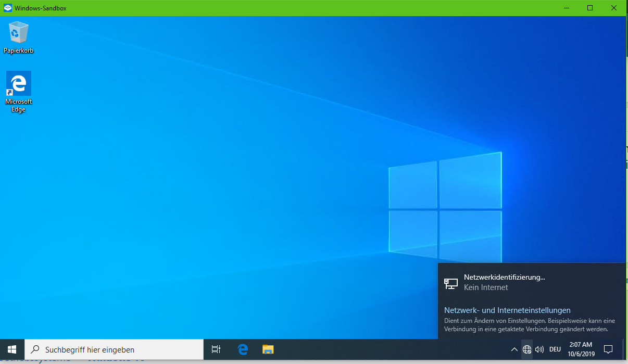Maximize the Windows-Sandbox window
The image size is (628, 364).
pos(590,8)
